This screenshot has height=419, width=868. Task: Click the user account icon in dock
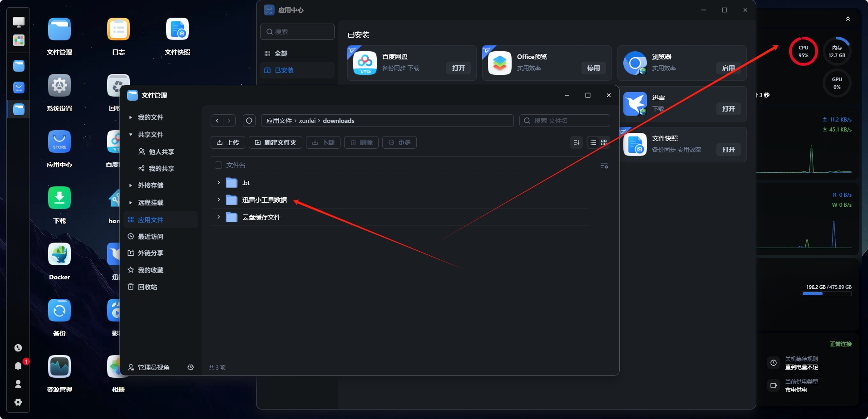[18, 384]
